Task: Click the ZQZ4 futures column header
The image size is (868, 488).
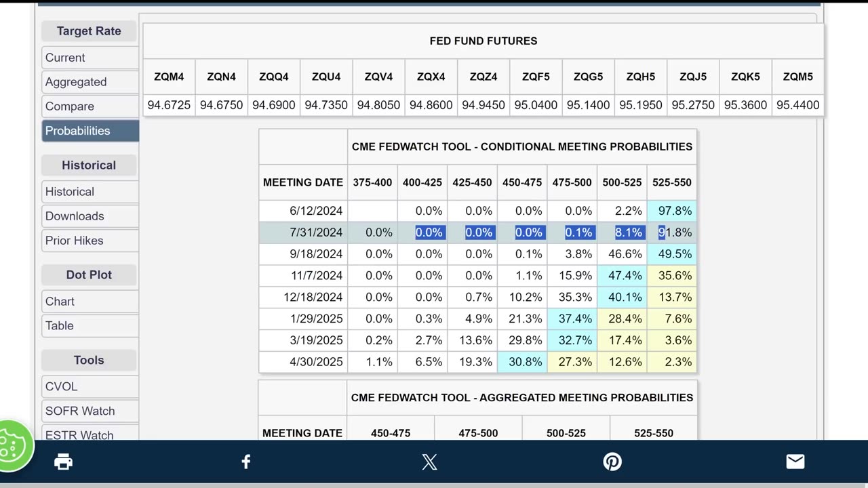Action: click(x=484, y=77)
